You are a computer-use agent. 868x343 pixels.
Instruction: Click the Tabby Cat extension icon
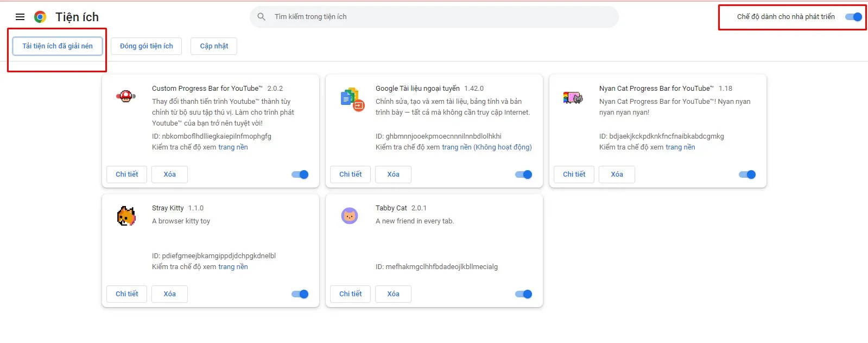350,216
